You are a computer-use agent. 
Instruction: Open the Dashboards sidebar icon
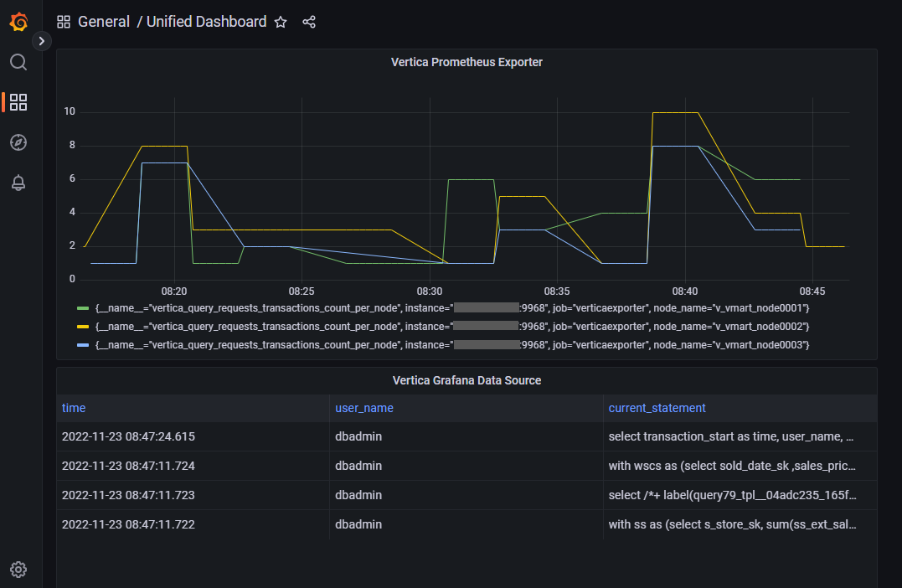point(18,102)
